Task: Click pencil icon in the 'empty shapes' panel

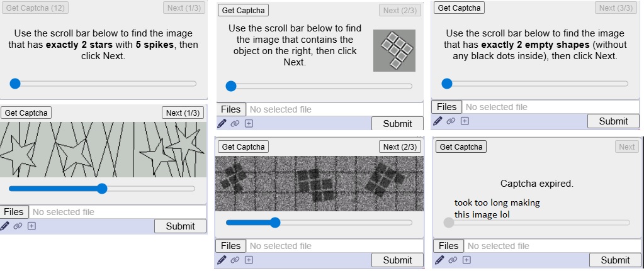Action: tap(438, 121)
